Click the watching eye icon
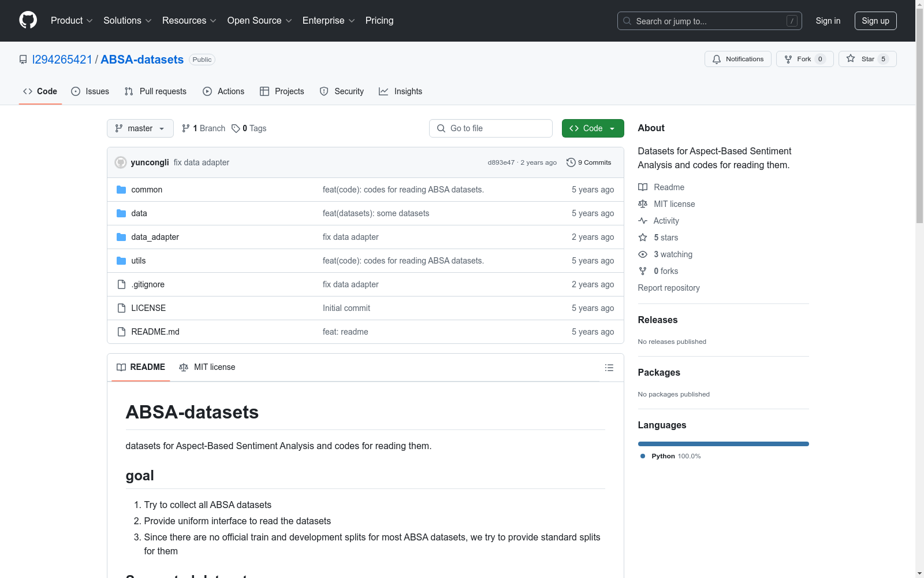This screenshot has width=924, height=578. tap(643, 254)
